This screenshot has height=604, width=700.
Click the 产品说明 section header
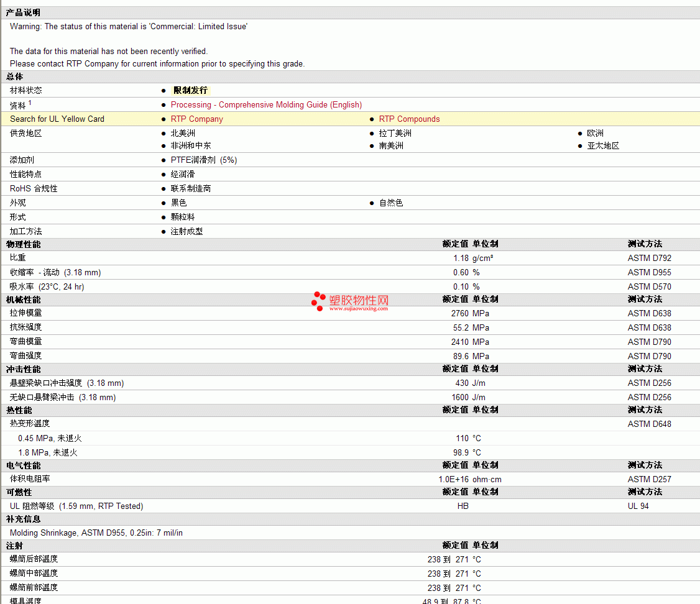pos(23,12)
